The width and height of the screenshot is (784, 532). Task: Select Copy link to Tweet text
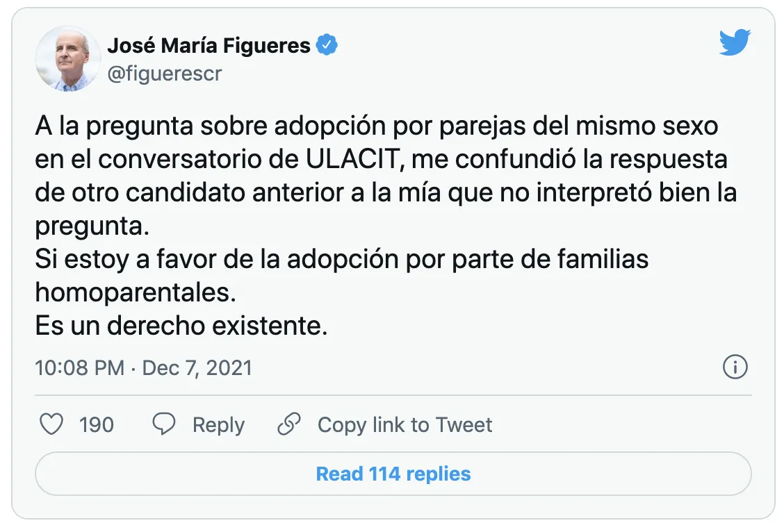click(x=405, y=424)
